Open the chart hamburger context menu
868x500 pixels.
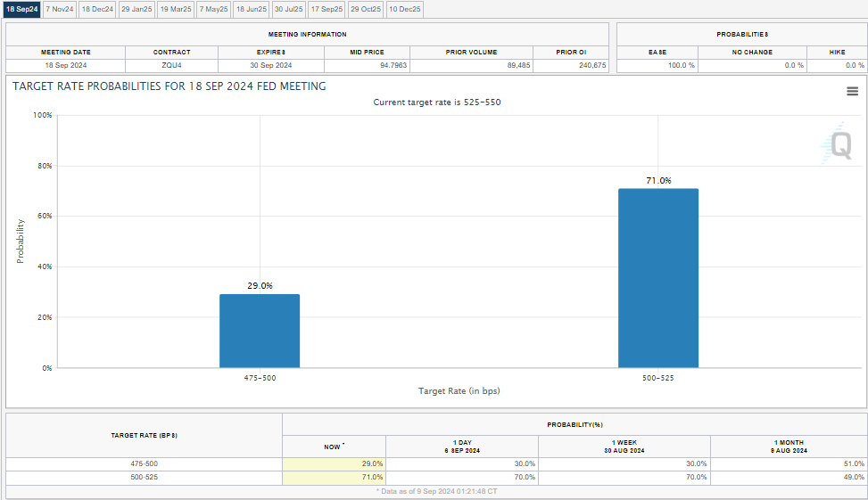pyautogui.click(x=852, y=91)
